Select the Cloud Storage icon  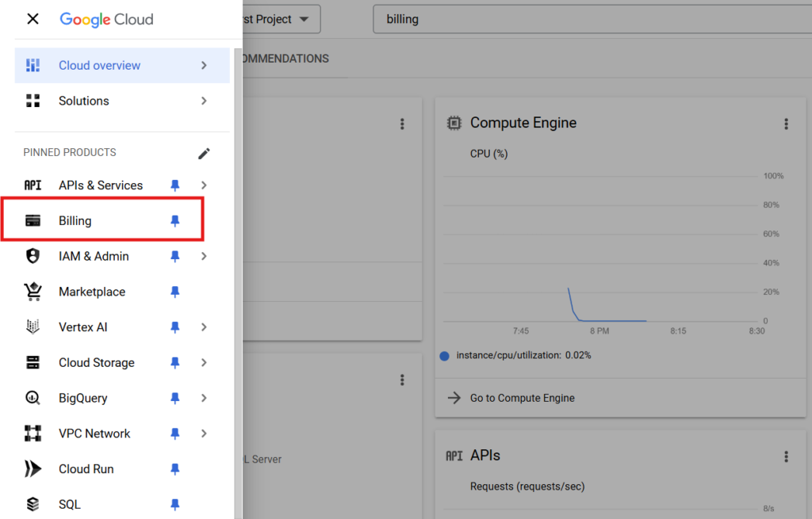[x=33, y=363]
